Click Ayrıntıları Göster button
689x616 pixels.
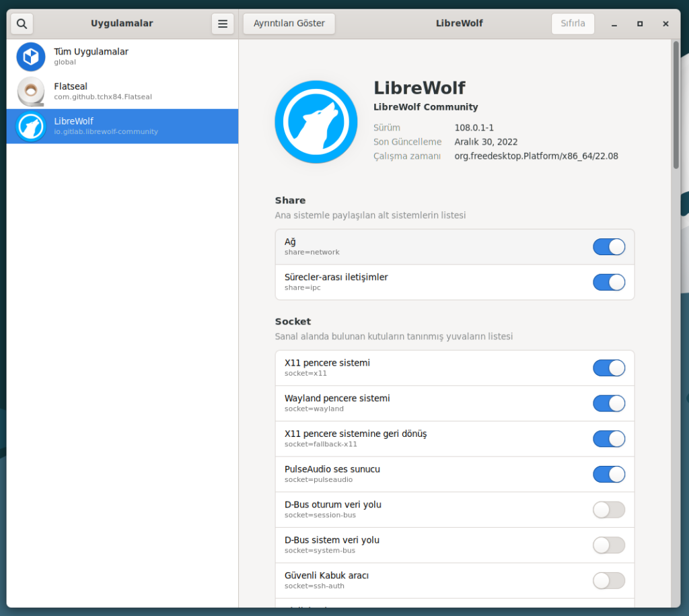click(x=289, y=24)
